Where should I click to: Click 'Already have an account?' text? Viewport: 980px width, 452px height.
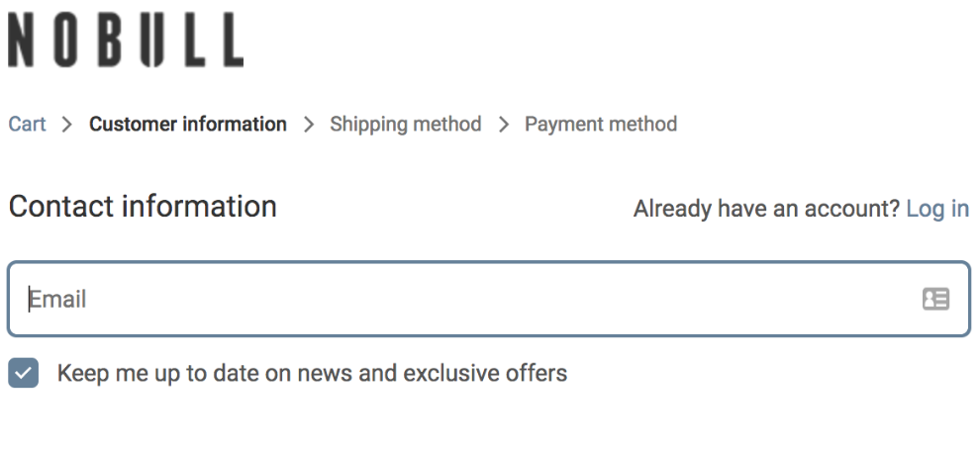(x=766, y=209)
